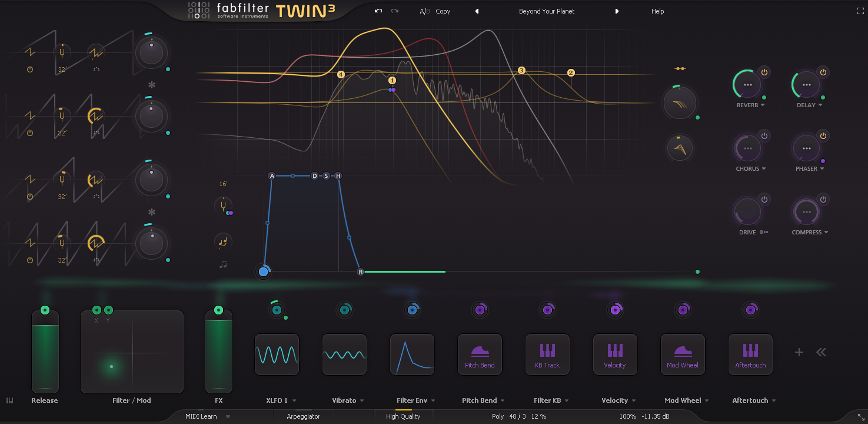Open the MIDI Learn dropdown arrow
The height and width of the screenshot is (424, 868).
click(x=228, y=417)
